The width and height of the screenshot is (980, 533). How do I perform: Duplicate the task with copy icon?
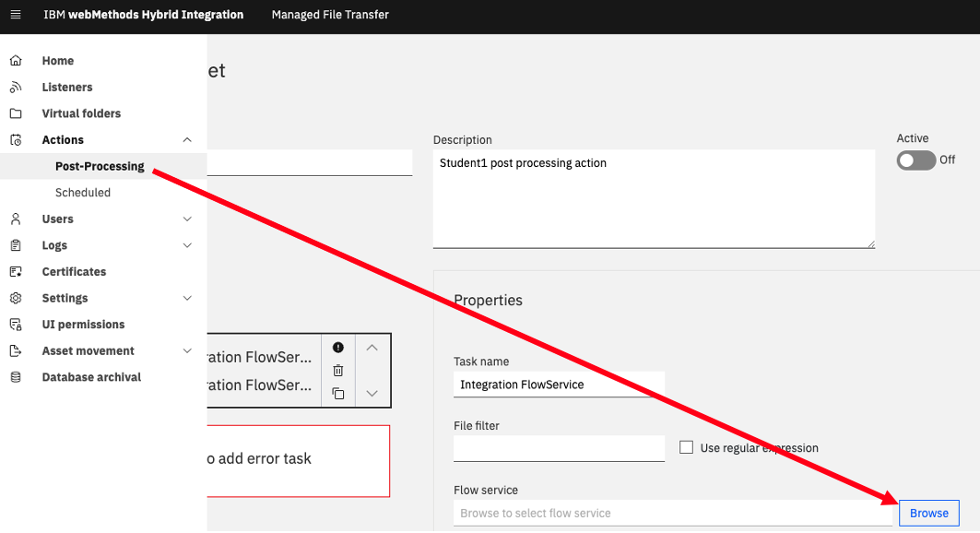tap(338, 394)
